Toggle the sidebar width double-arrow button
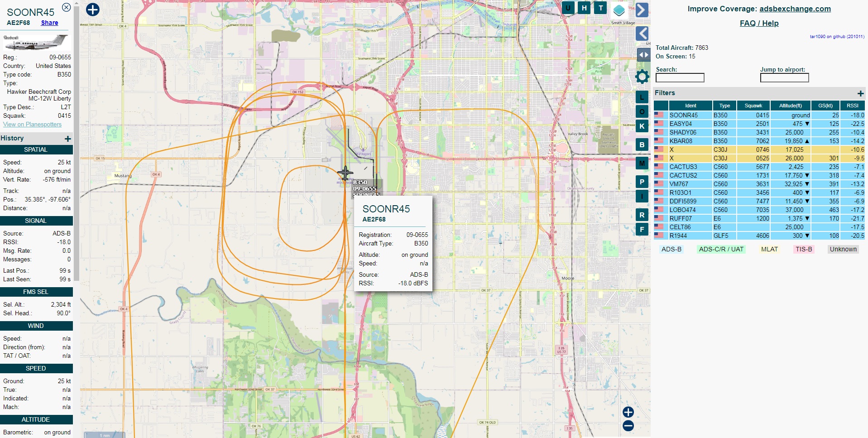868x438 pixels. pyautogui.click(x=643, y=55)
